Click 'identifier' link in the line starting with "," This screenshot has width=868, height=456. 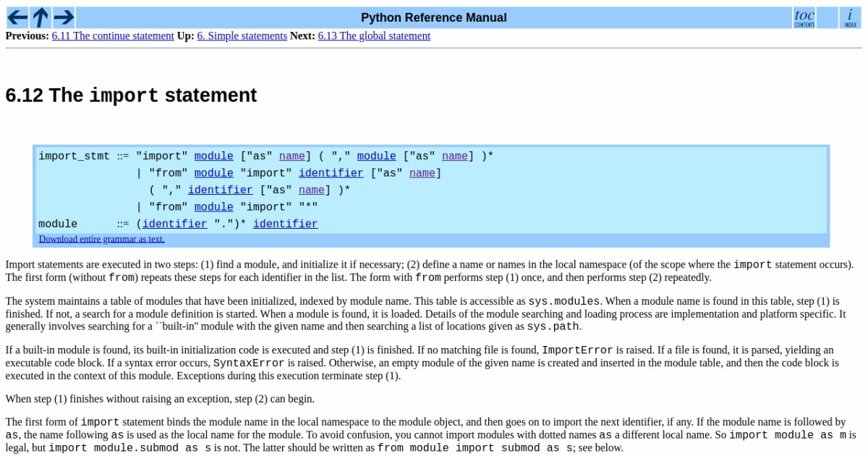tap(221, 190)
